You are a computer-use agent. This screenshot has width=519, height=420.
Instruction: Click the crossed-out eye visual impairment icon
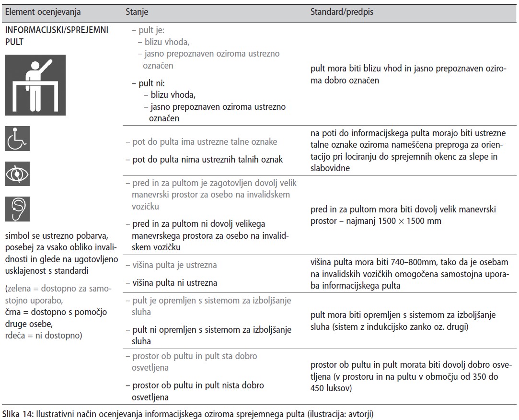(x=17, y=174)
